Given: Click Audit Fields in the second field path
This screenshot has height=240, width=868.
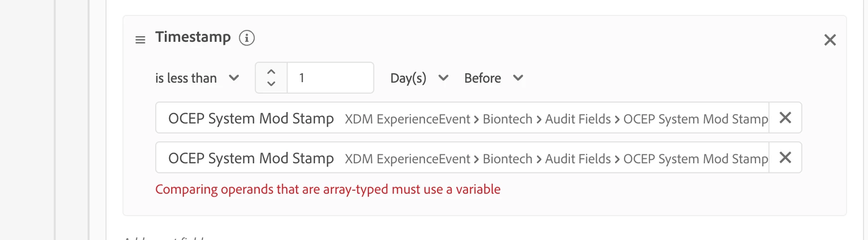Looking at the screenshot, I should [578, 159].
